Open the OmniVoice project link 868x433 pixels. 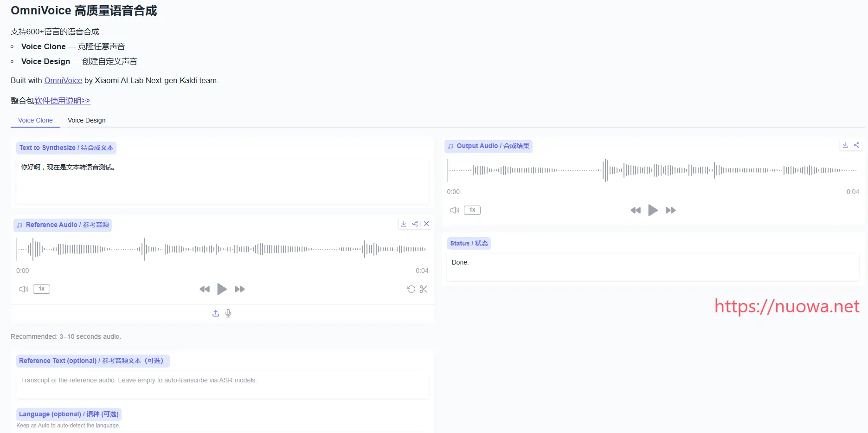[63, 80]
